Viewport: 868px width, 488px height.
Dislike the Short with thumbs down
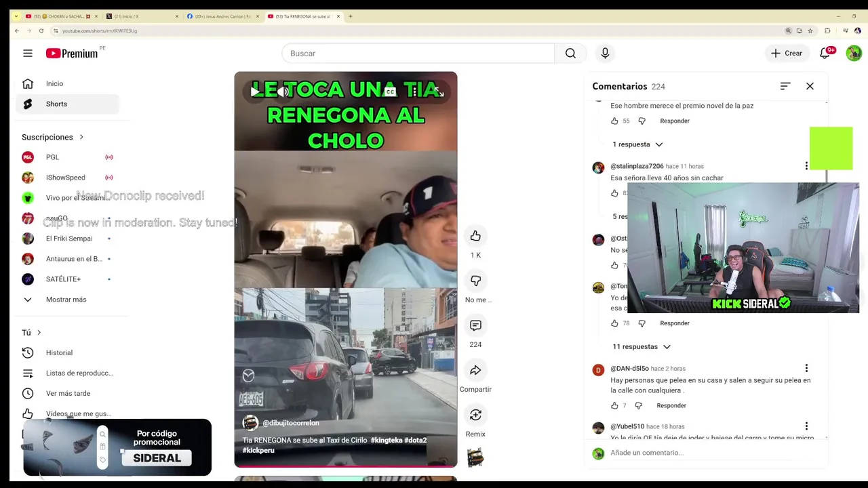[x=475, y=281]
